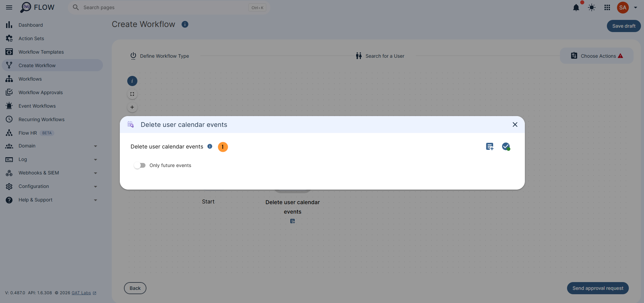
Task: Expand Help & Support menu
Action: coord(52,200)
